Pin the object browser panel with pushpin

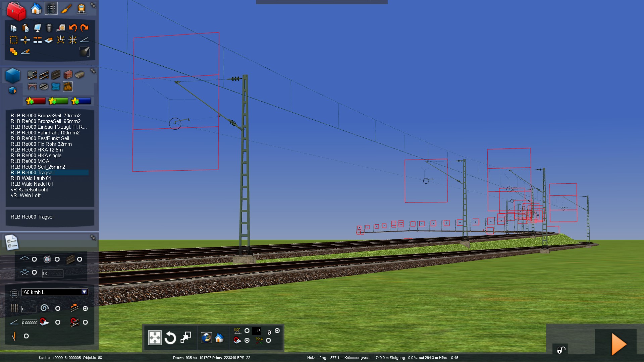(93, 71)
